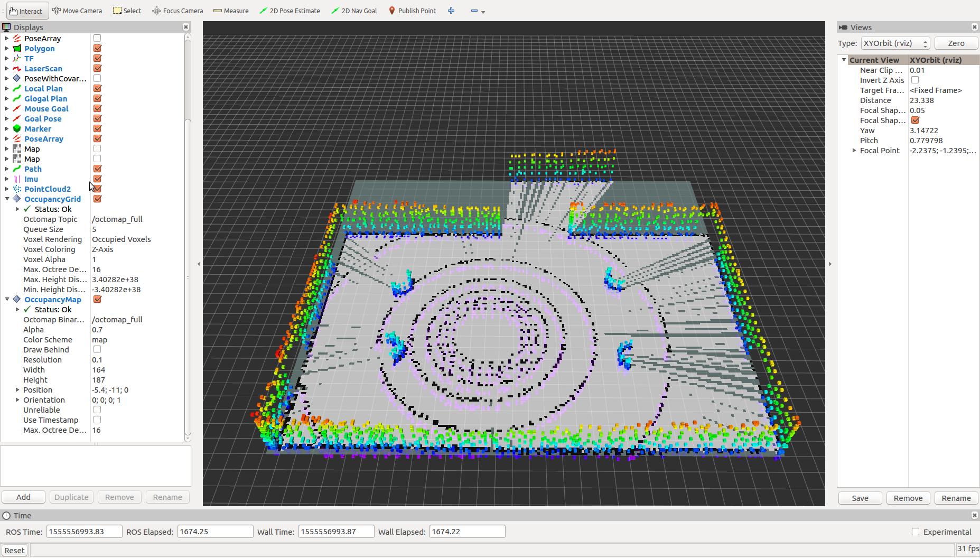
Task: Click the PointCloud2 display icon
Action: 17,189
